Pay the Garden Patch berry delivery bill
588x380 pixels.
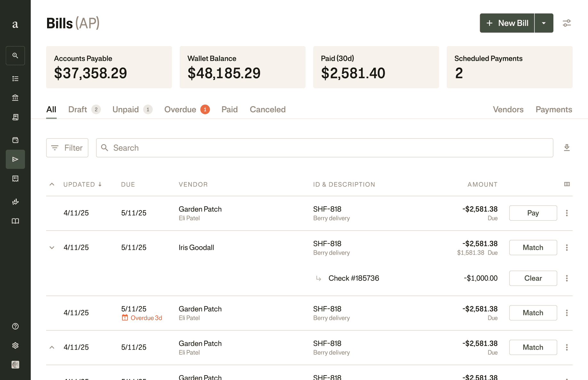coord(533,213)
